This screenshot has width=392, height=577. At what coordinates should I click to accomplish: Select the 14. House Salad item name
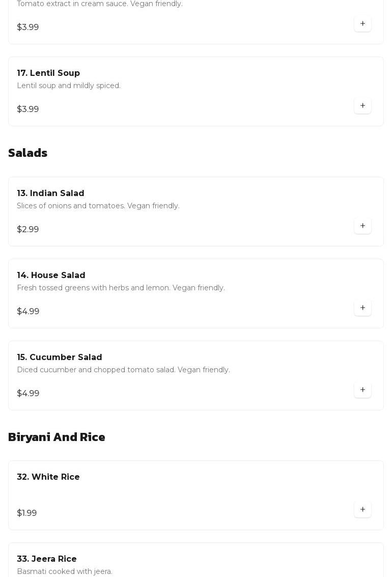[x=51, y=276]
